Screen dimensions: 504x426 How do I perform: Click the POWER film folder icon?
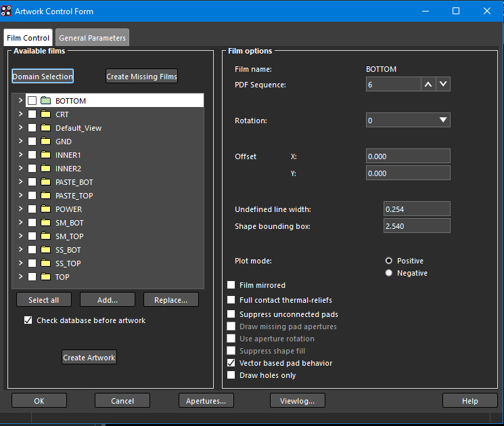[45, 209]
